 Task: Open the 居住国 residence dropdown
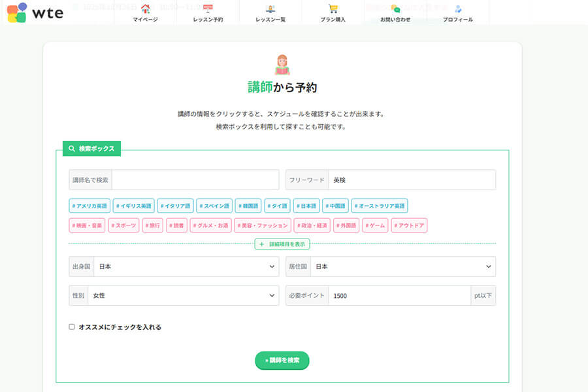pyautogui.click(x=403, y=267)
